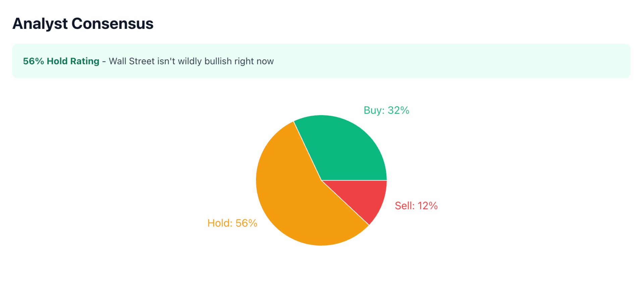Select the red Sell pie slice
The image size is (644, 284).
click(366, 196)
